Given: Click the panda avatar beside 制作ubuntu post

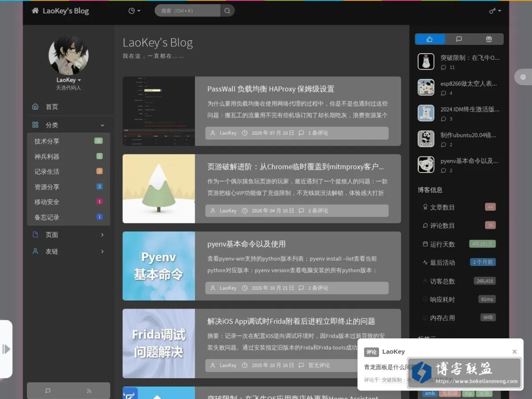Looking at the screenshot, I should coord(426,139).
